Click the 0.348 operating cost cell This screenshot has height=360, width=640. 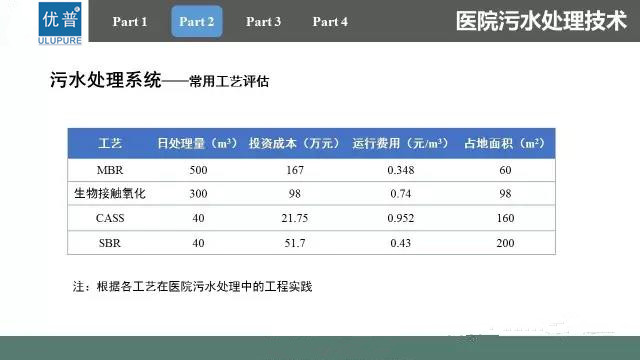pyautogui.click(x=401, y=170)
